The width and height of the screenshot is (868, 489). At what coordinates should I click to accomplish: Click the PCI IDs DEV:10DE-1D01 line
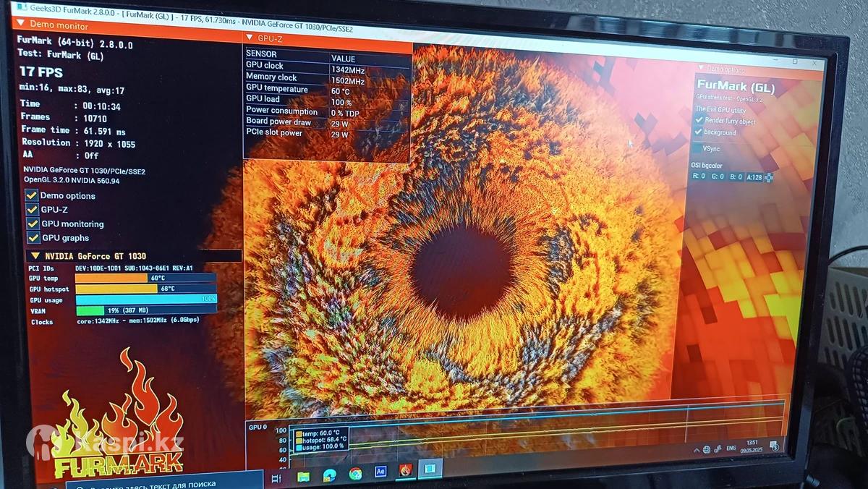tap(111, 268)
